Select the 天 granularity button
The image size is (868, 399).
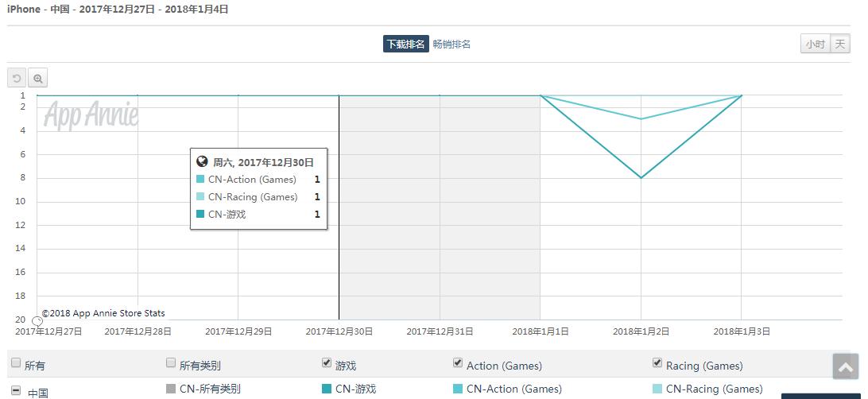pos(840,45)
